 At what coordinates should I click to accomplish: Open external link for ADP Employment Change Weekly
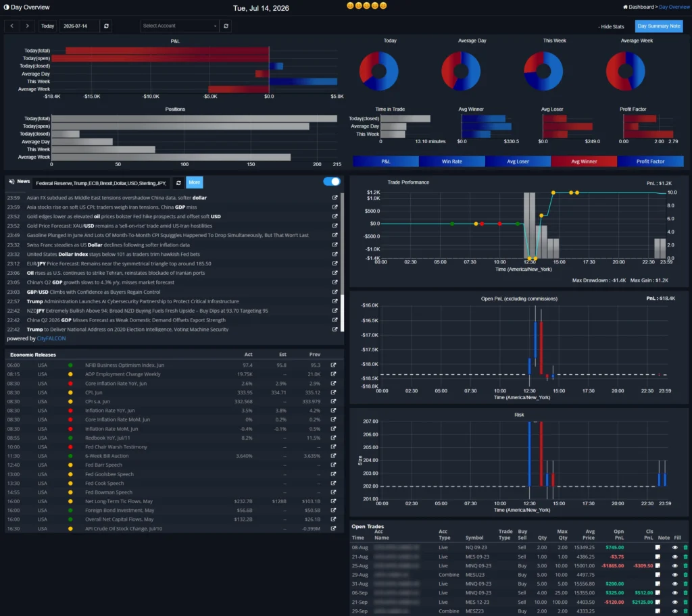pos(333,374)
